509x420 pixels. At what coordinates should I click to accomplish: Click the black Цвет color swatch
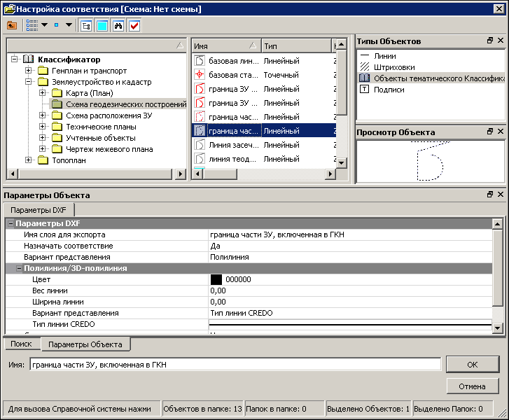[x=216, y=279]
